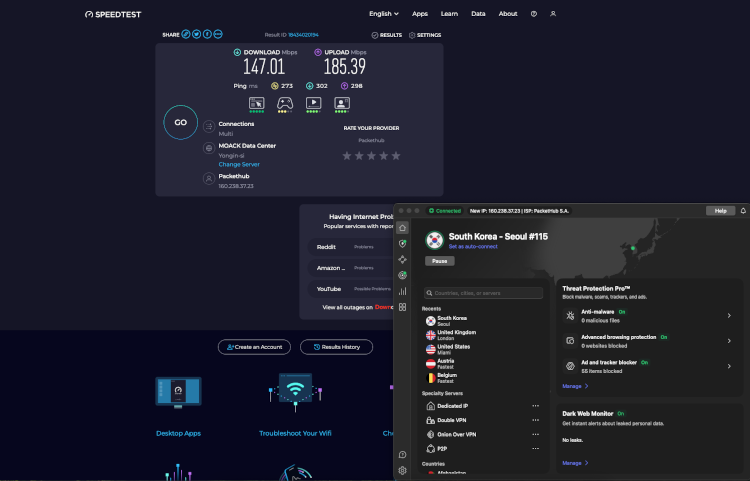Click the Desktop Apps monitor illustration
Image resolution: width=750 pixels, height=481 pixels.
click(178, 392)
